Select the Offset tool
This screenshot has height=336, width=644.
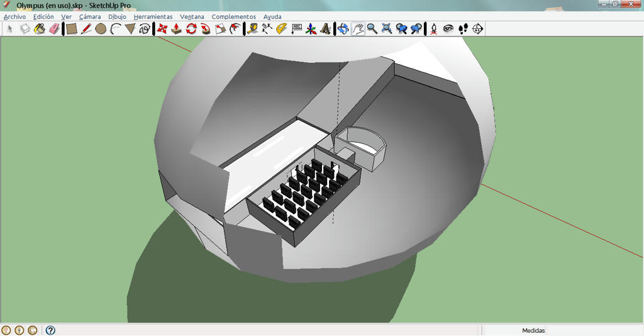point(235,29)
